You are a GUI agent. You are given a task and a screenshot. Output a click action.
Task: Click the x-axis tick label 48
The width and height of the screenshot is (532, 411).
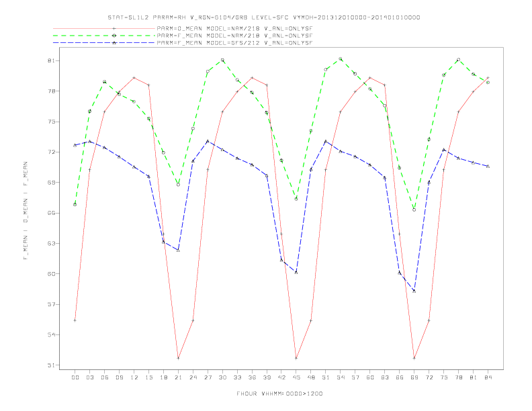311,377
